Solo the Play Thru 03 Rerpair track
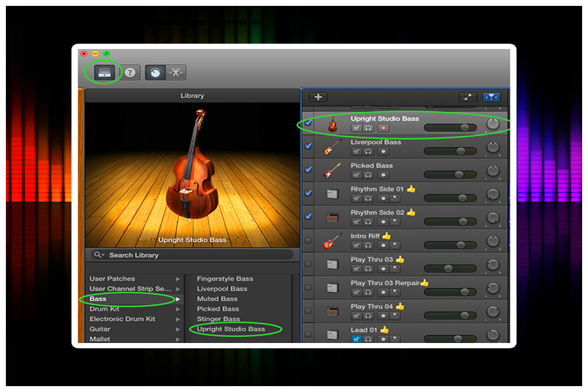Image resolution: width=588 pixels, height=392 pixels. (x=368, y=292)
